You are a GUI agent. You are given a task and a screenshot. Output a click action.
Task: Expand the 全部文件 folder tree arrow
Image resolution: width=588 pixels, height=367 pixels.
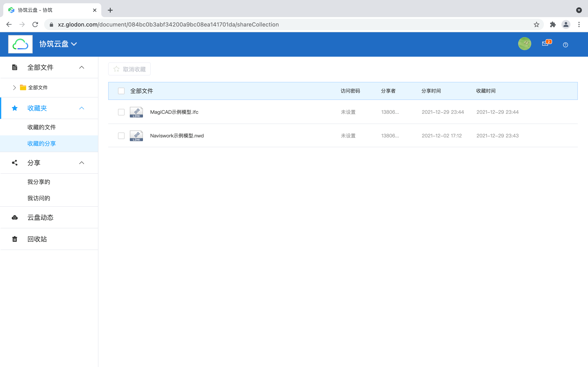(14, 87)
